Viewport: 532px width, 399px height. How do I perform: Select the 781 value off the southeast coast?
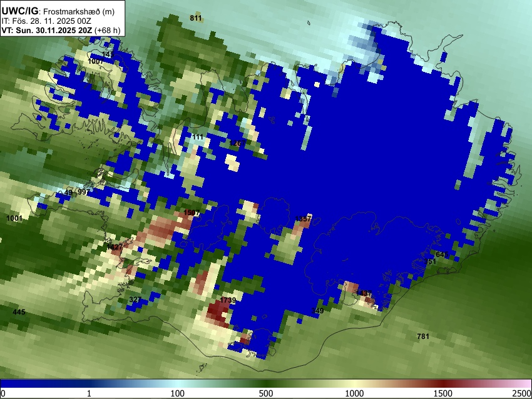[423, 336]
